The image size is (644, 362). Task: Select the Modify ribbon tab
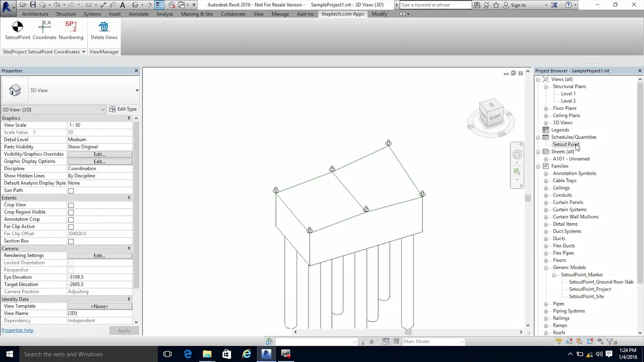pos(379,14)
